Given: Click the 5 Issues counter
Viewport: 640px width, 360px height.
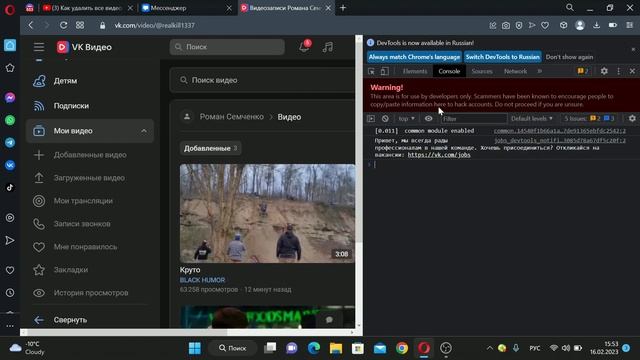Looking at the screenshot, I should [x=589, y=119].
